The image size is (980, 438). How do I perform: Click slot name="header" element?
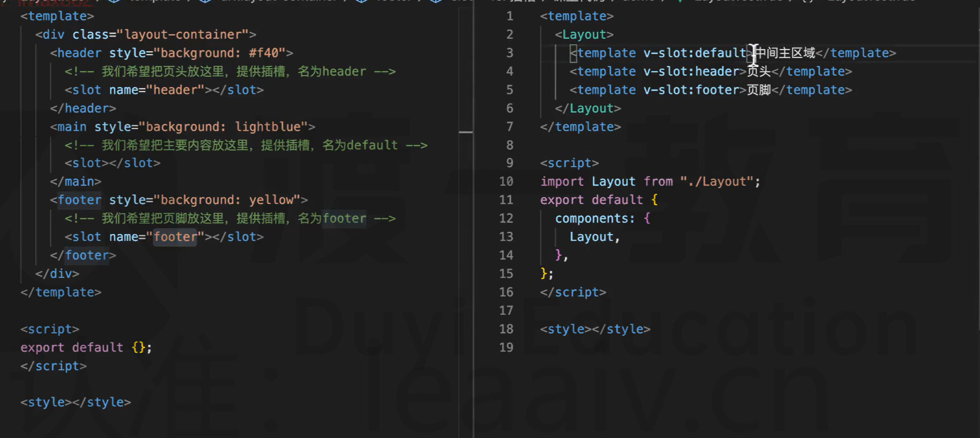(164, 90)
